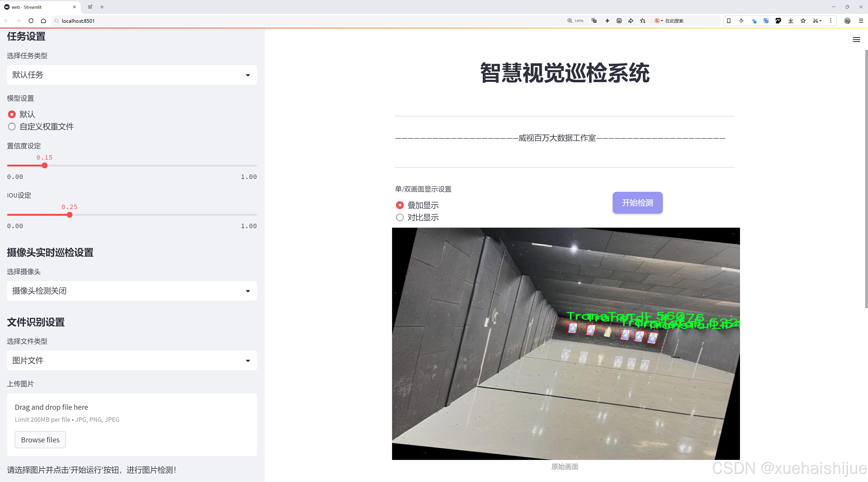Click the 置信度设定 label
The height and width of the screenshot is (482, 868).
coord(24,146)
